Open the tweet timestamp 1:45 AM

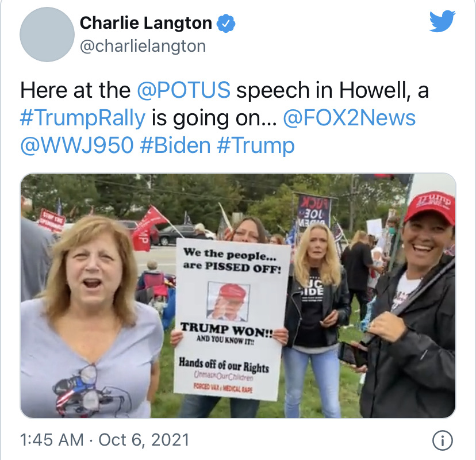point(52,440)
